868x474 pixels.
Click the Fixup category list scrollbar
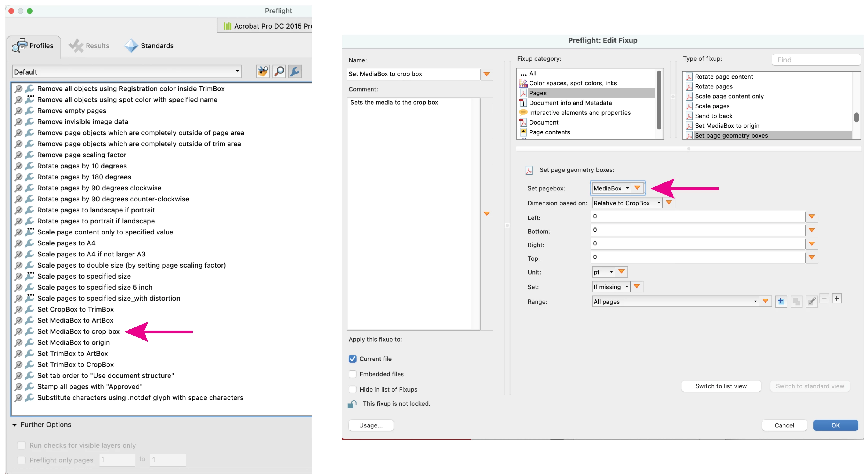point(659,100)
